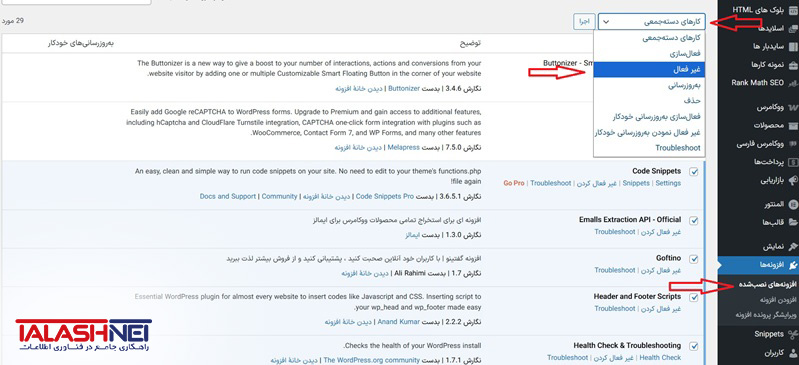
Task: Click the scissors icon beside Snippets
Action: click(793, 334)
